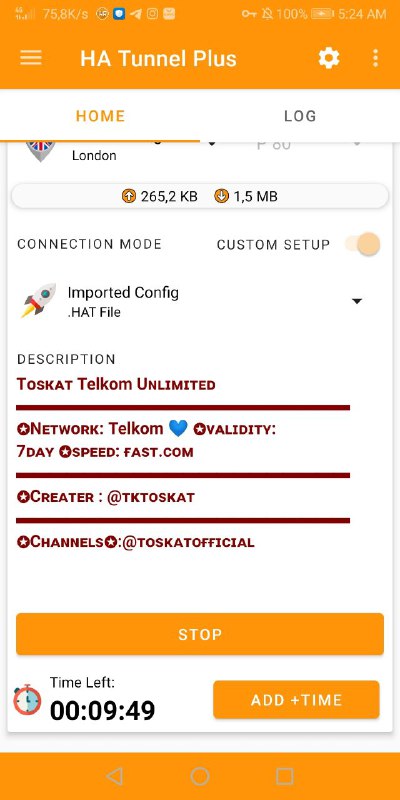Tap Android recent apps square button
The height and width of the screenshot is (800, 400).
[x=285, y=777]
